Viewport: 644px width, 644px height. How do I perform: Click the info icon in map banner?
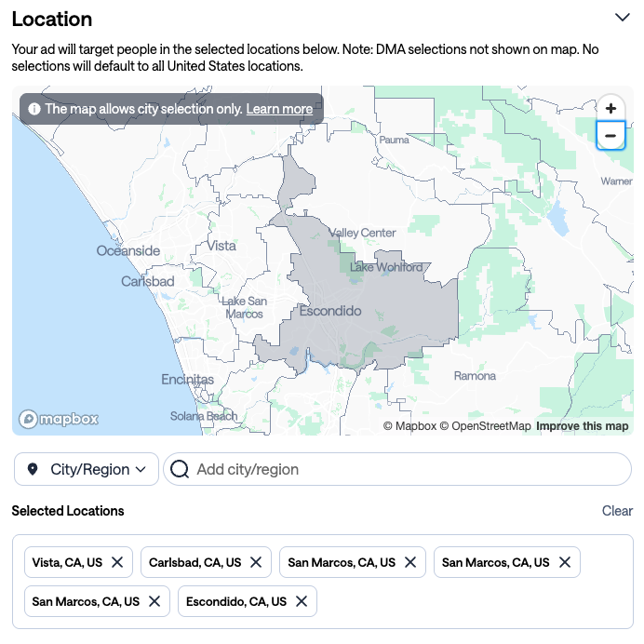pyautogui.click(x=34, y=109)
